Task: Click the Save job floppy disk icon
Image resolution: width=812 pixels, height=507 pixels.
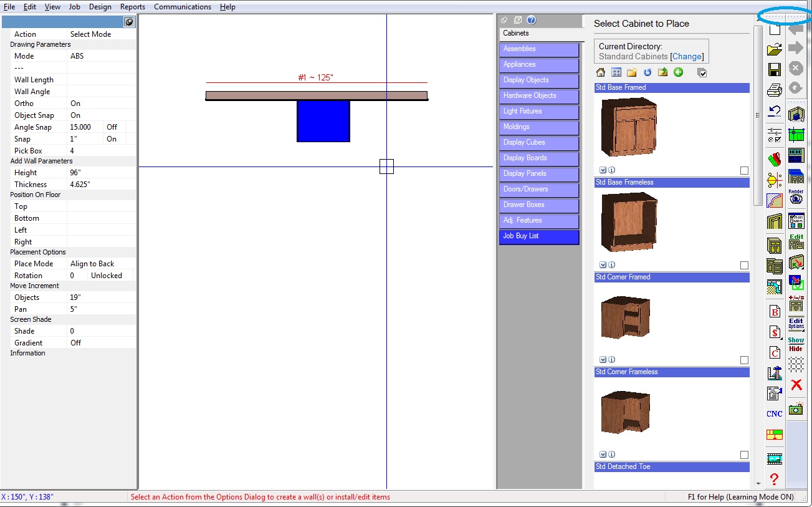Action: pos(774,70)
